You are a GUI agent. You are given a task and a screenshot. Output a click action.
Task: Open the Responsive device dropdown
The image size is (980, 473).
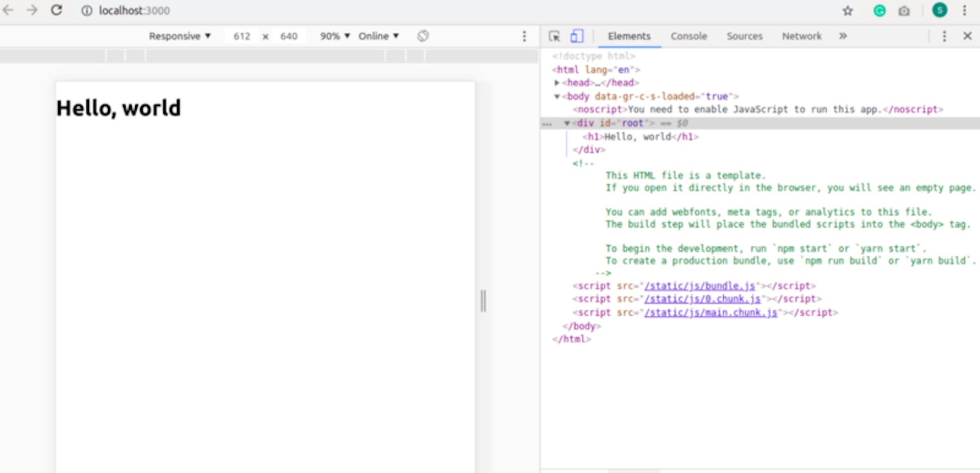(180, 36)
